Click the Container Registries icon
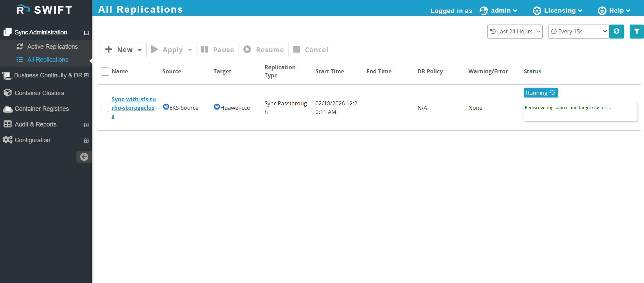 click(8, 109)
